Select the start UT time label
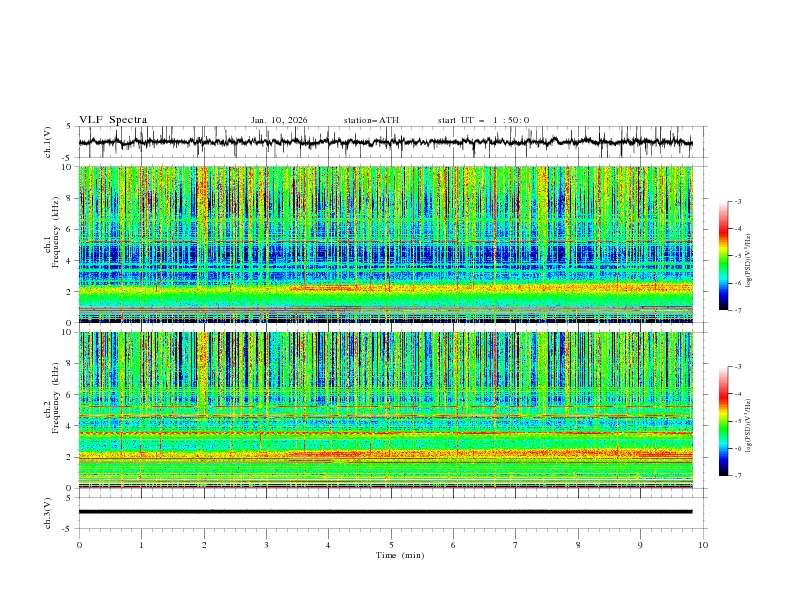The height and width of the screenshot is (612, 792). click(x=483, y=120)
